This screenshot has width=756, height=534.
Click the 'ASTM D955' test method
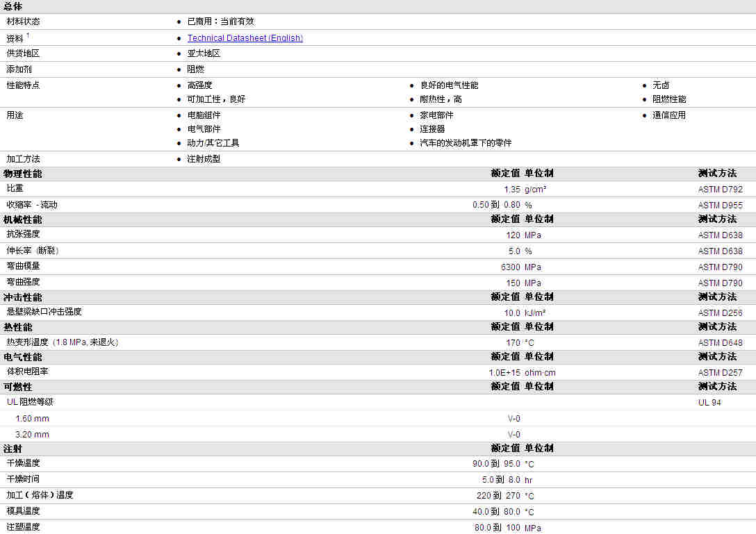pos(721,206)
